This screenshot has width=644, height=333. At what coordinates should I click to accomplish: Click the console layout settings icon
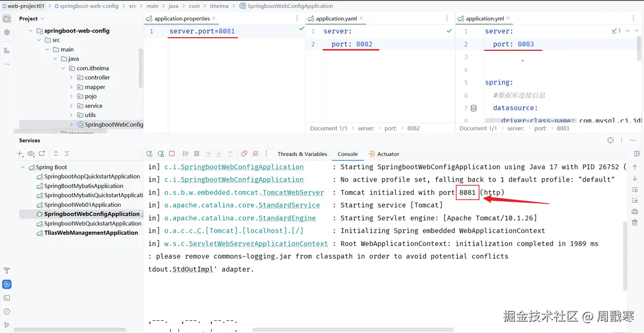click(637, 154)
